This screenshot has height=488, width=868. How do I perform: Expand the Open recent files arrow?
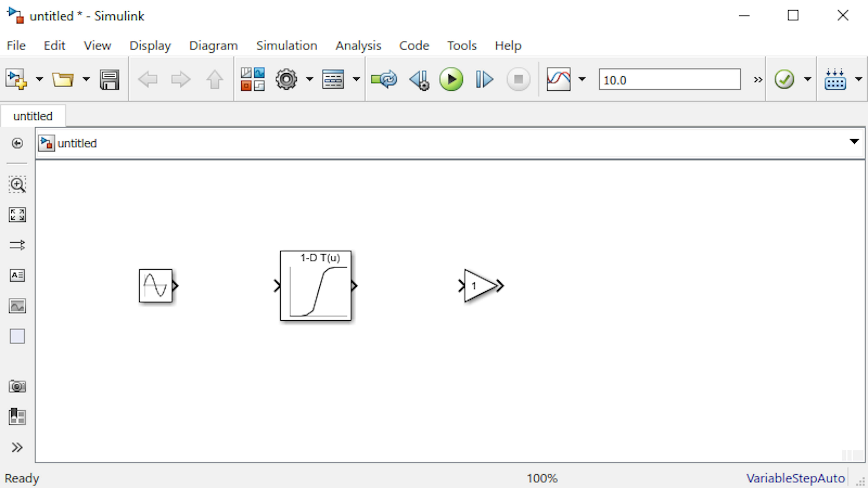(x=86, y=80)
